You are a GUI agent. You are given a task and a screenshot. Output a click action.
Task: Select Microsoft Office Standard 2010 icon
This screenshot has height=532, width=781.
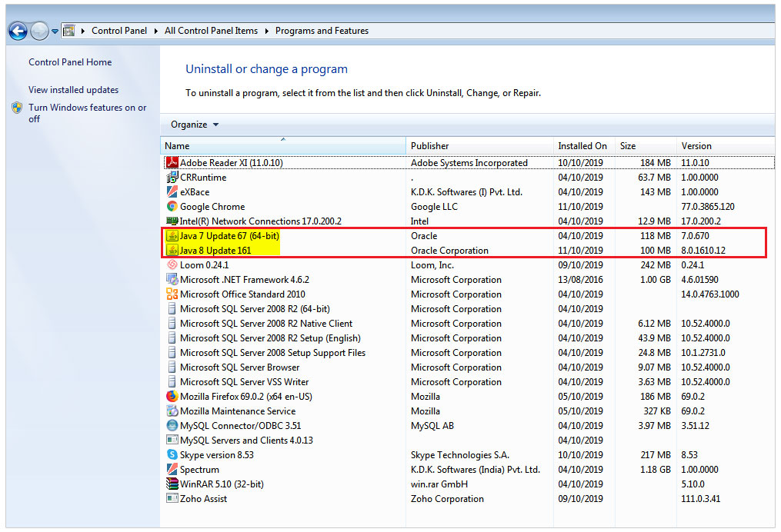pos(172,294)
